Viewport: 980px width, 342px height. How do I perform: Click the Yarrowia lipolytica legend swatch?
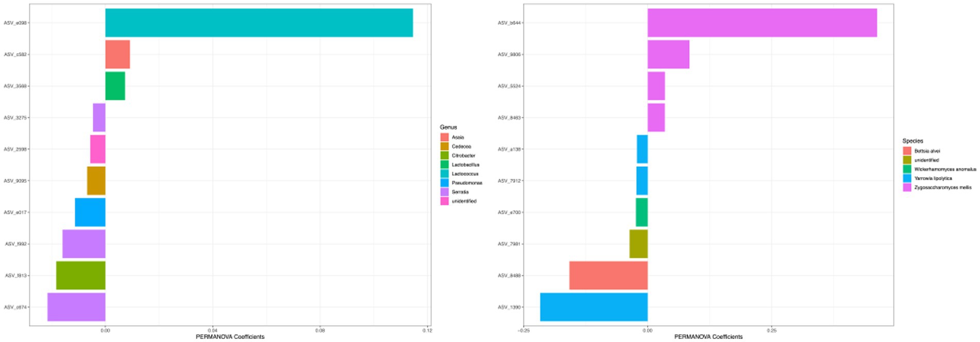[907, 178]
